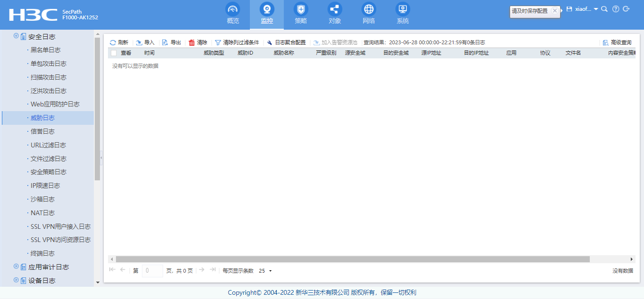This screenshot has width=644, height=299.
Task: Open URL过滤日志 in sidebar
Action: [x=48, y=145]
